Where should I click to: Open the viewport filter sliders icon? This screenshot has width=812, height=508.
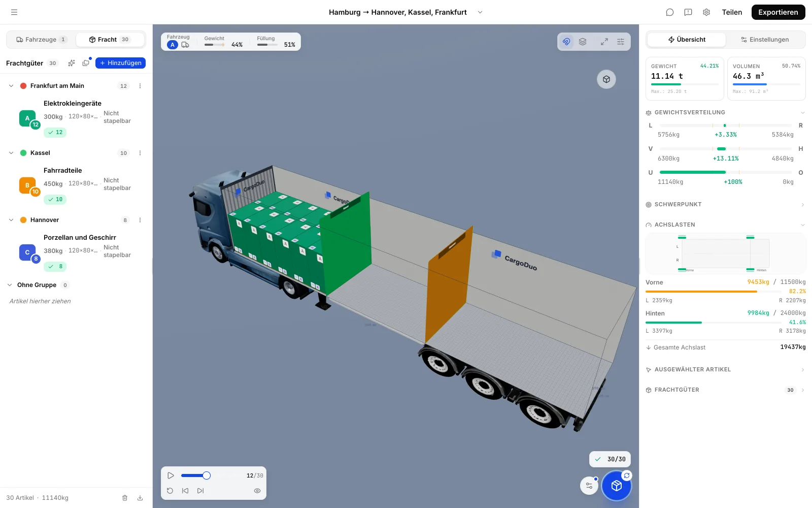(621, 42)
